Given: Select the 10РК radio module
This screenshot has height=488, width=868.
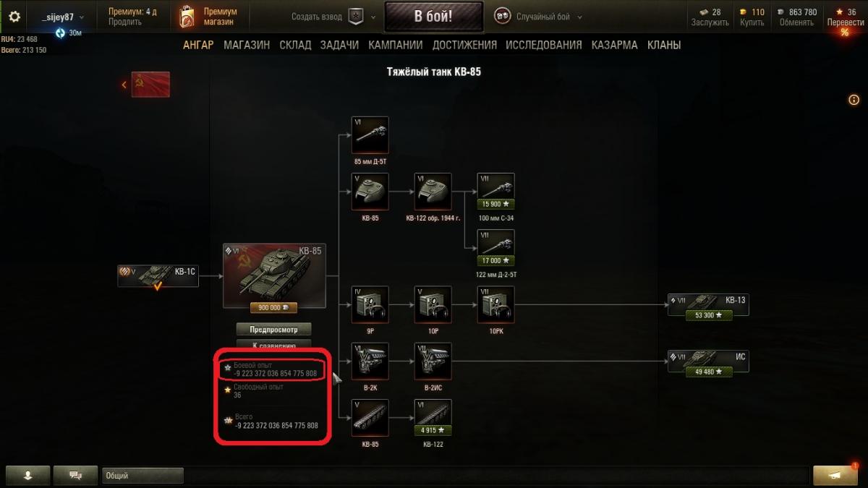Looking at the screenshot, I should tap(496, 304).
